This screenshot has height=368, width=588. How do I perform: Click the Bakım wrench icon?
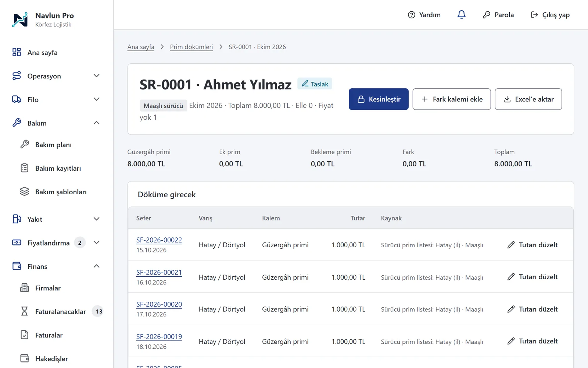(x=17, y=123)
